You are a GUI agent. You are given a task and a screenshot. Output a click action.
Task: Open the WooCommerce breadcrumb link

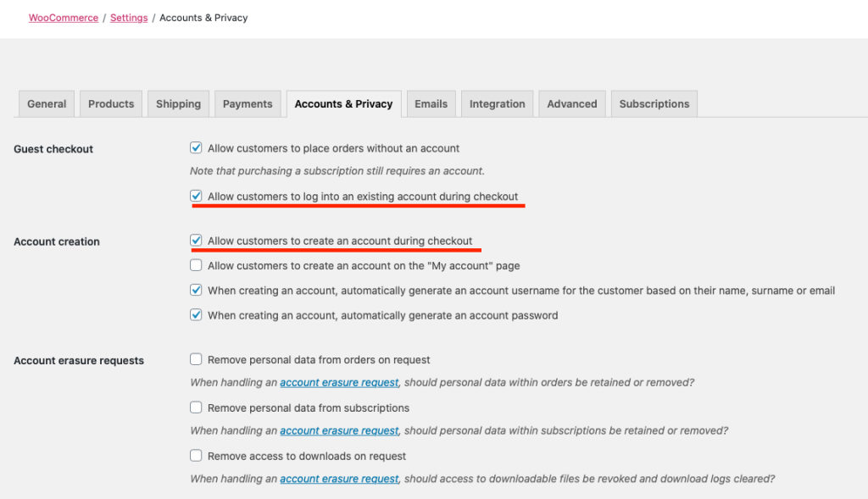coord(64,18)
